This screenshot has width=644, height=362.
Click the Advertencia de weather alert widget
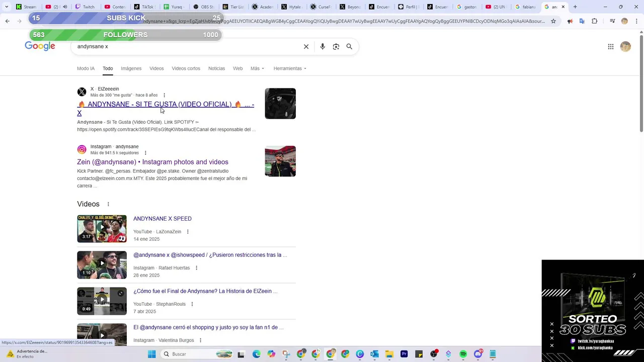pyautogui.click(x=28, y=354)
